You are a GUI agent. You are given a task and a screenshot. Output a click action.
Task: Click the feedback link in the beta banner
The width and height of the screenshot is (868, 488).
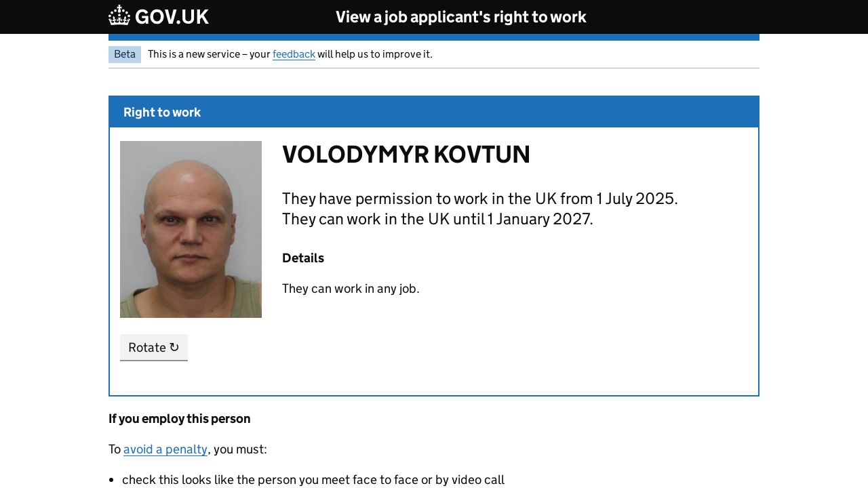tap(294, 54)
